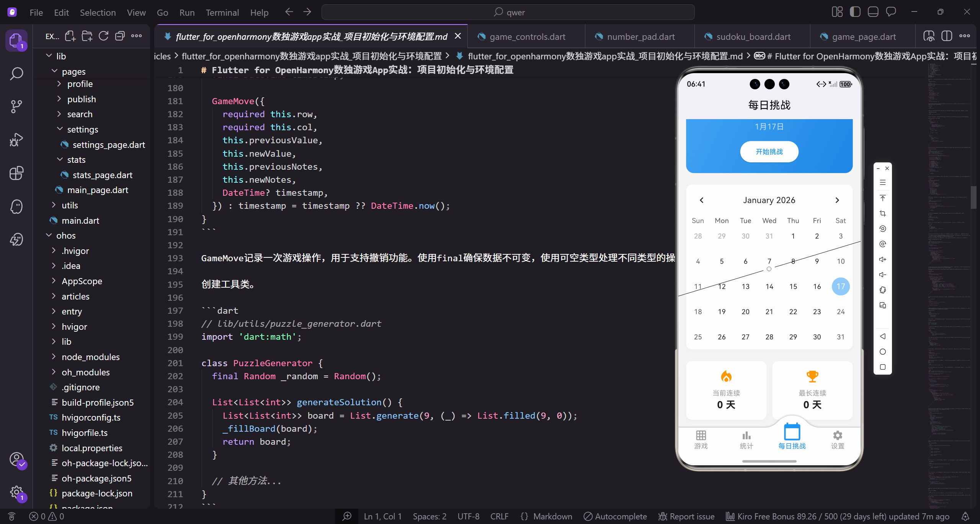Toggle the bottom panel layout button
Screen dimensions: 980x524
point(873,12)
